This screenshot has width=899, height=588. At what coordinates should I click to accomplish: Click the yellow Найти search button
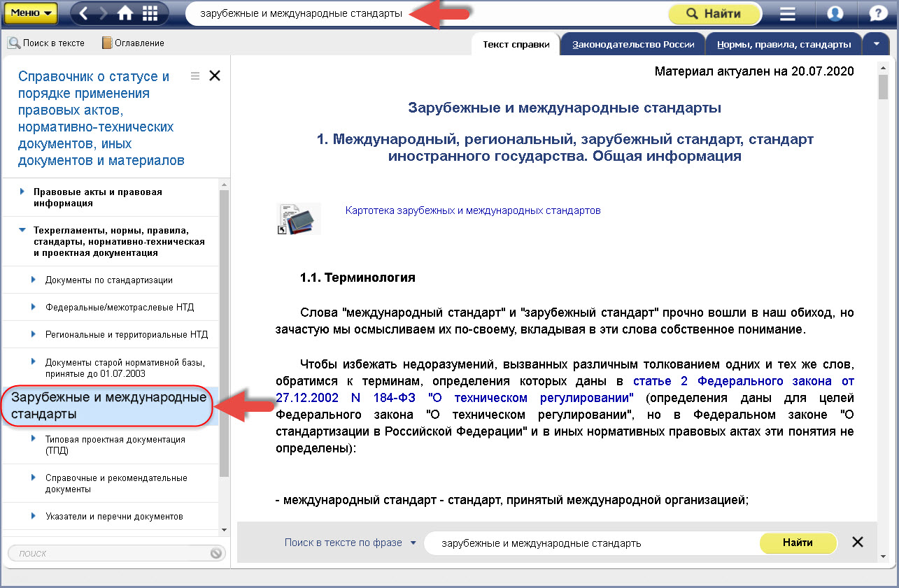click(x=714, y=13)
